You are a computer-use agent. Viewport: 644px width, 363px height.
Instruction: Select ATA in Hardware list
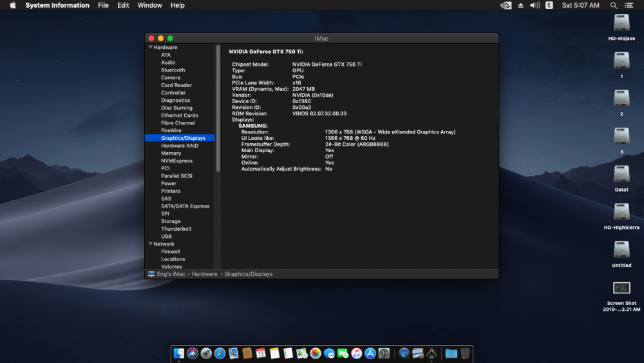[166, 55]
